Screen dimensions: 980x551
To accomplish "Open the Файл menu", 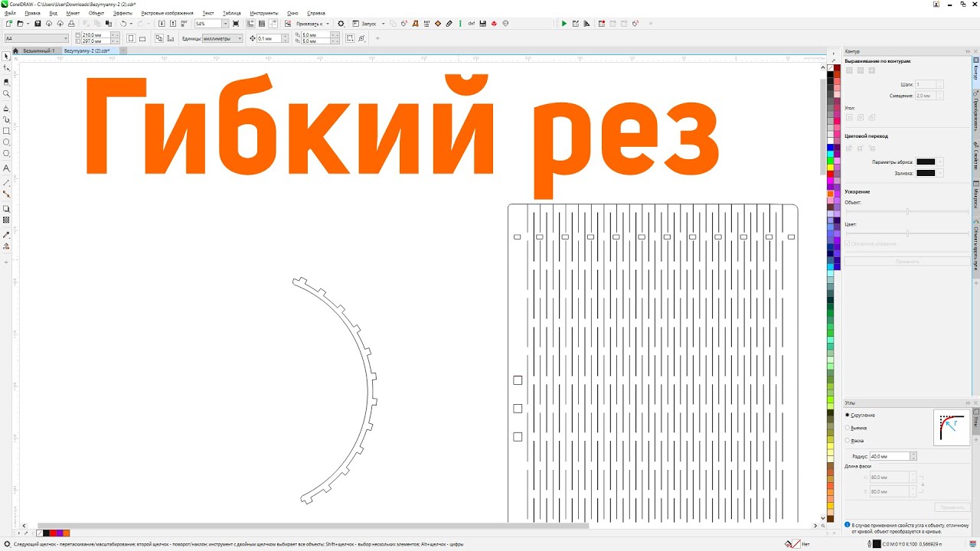I will coord(9,13).
